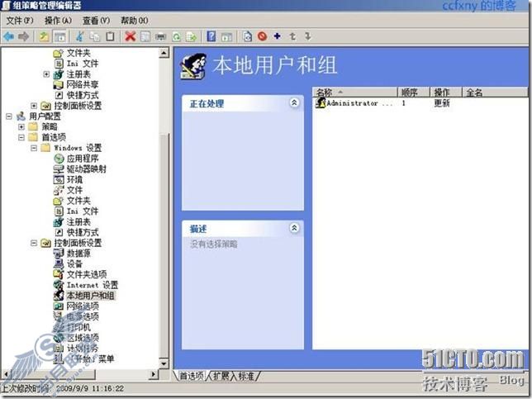Click the 驱动器映射 drive icon in tree
The height and width of the screenshot is (399, 532).
pos(59,169)
